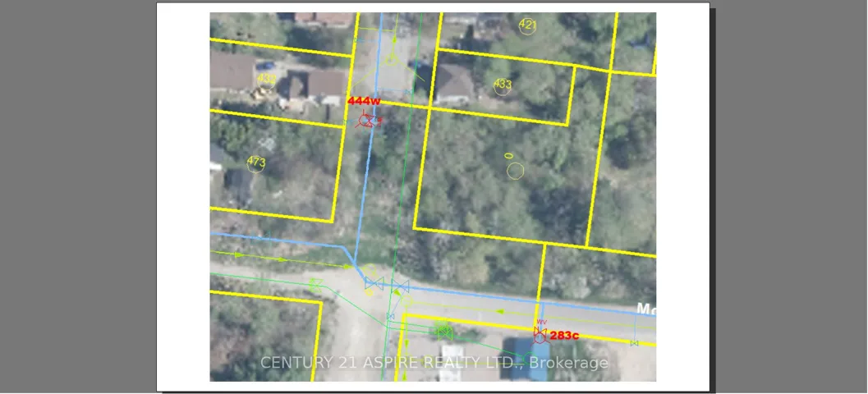Click the red valve symbol below 444w
This screenshot has height=394, width=868.
point(366,120)
